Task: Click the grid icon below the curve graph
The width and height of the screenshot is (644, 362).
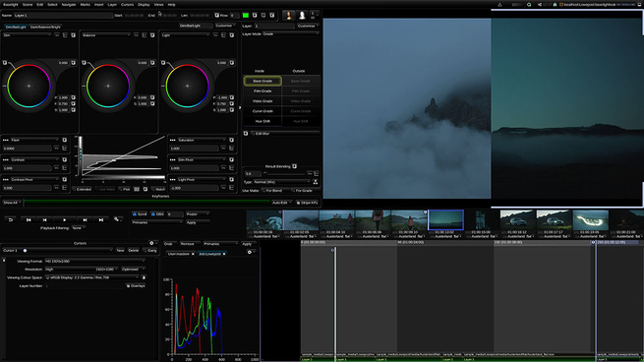Action: click(x=137, y=190)
